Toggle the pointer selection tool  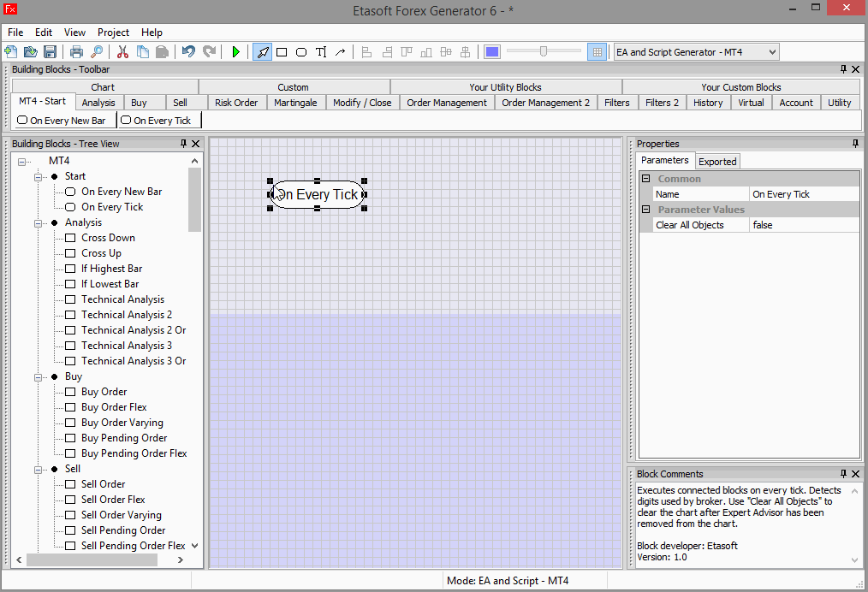click(x=262, y=52)
